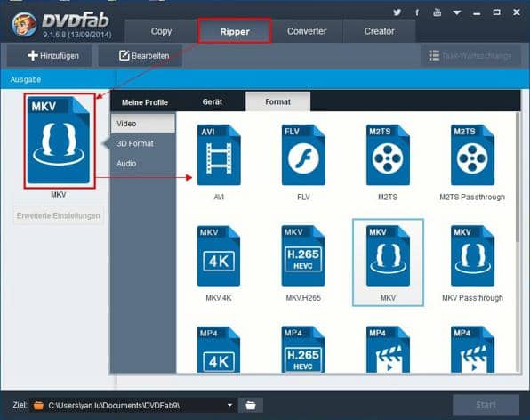Open the Twitter icon in title bar
530x420 pixels.
[397, 12]
